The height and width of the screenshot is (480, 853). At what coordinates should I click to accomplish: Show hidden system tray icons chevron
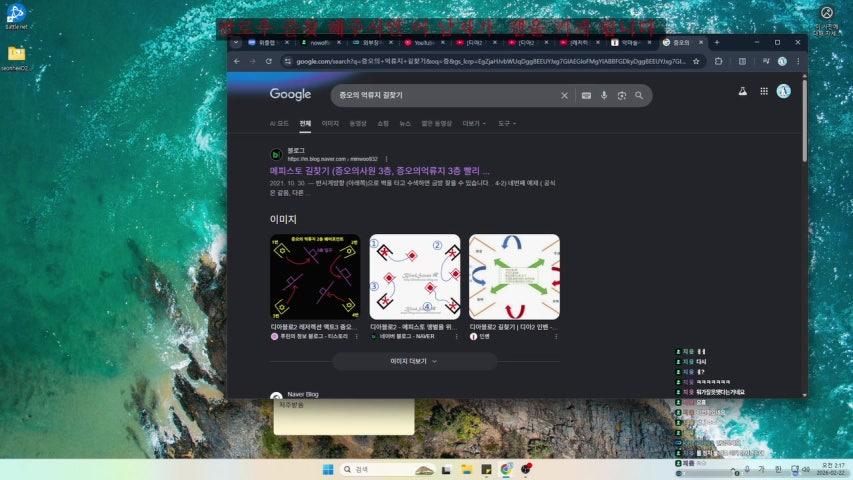[733, 469]
